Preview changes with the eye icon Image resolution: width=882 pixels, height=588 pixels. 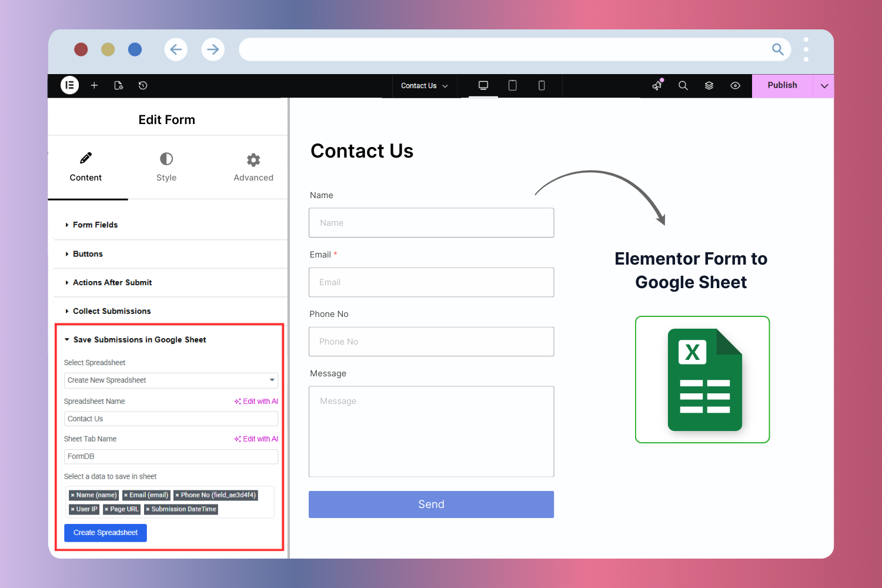pyautogui.click(x=735, y=85)
